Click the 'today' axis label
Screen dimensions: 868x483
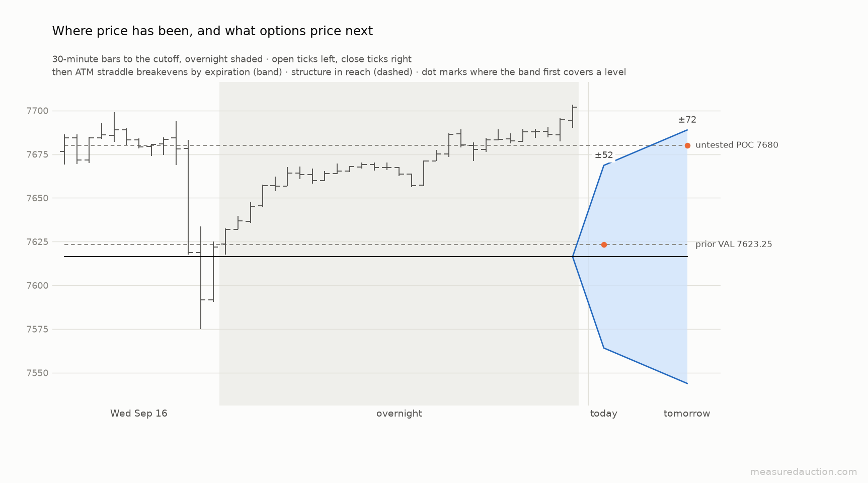tap(604, 414)
